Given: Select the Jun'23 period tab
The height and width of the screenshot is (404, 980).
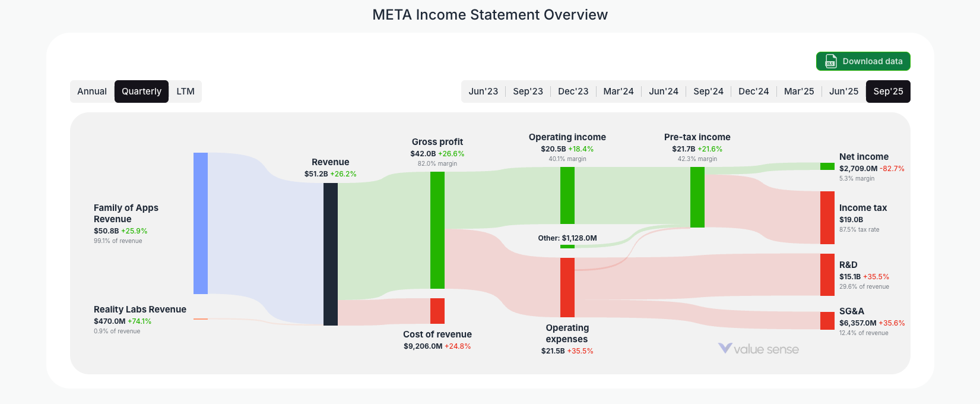Looking at the screenshot, I should (x=483, y=91).
